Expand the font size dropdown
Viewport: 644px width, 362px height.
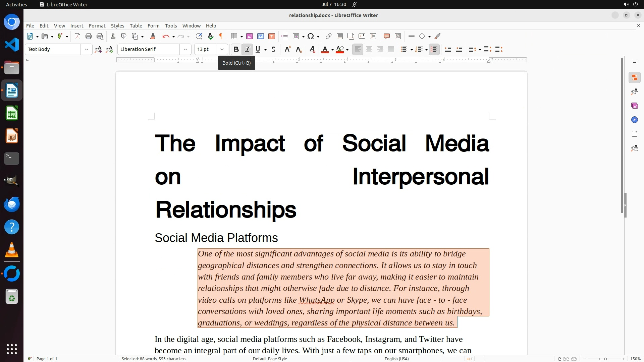tap(222, 49)
